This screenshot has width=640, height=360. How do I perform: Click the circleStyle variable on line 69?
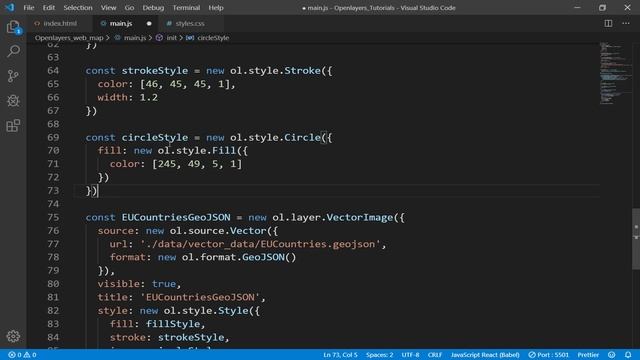click(x=155, y=138)
